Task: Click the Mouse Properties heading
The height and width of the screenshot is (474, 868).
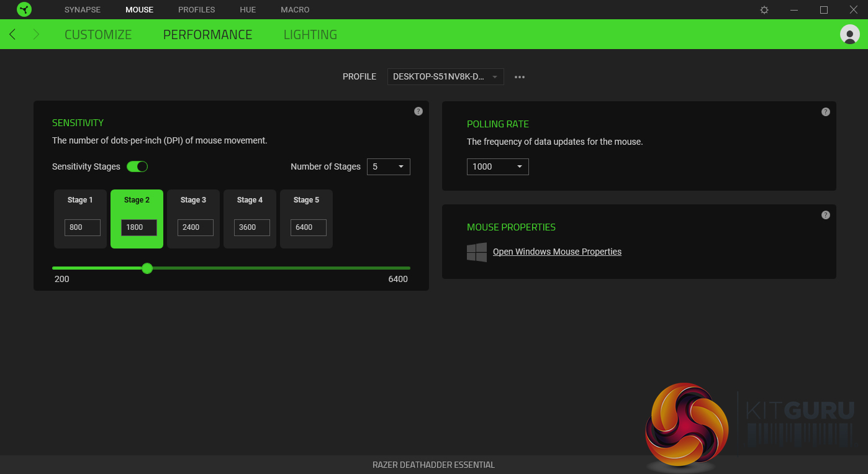Action: [511, 227]
